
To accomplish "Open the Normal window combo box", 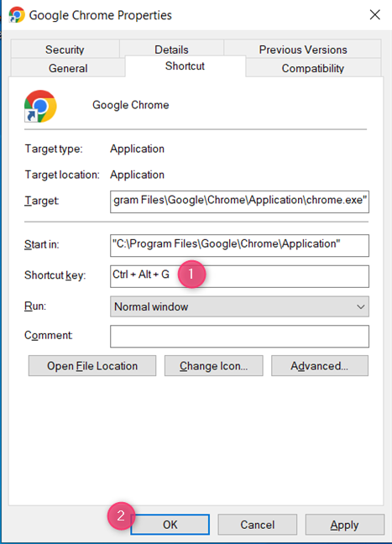I will pyautogui.click(x=239, y=306).
